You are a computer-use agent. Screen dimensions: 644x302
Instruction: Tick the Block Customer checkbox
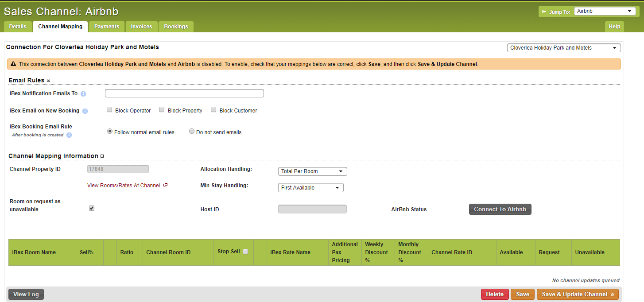[213, 110]
